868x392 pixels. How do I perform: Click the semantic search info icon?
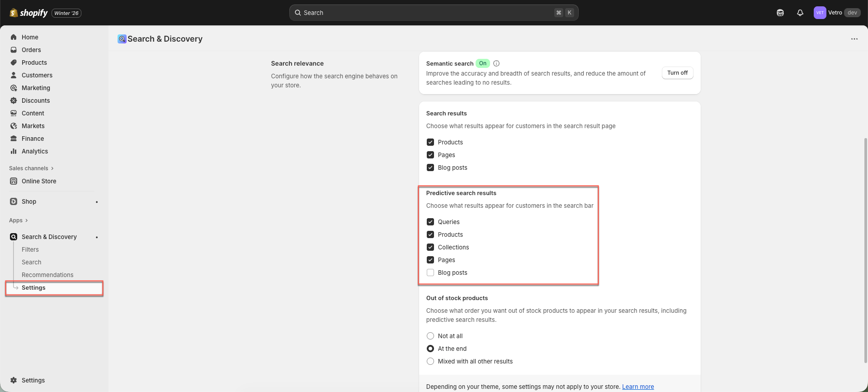click(496, 63)
